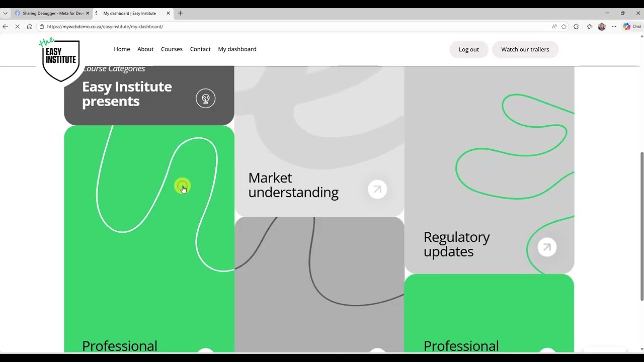Go to the Home menu item
644x362 pixels.
(x=122, y=49)
